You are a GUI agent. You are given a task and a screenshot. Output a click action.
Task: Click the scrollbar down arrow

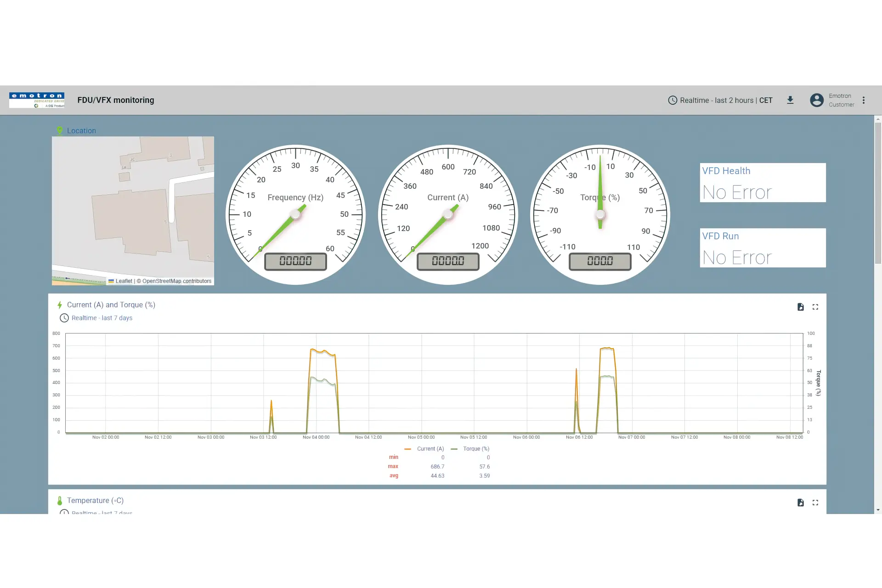click(878, 509)
